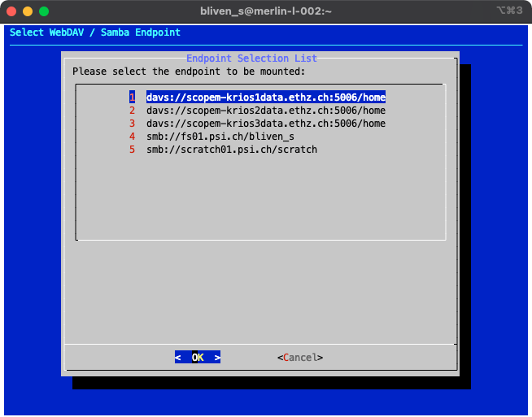Click the red tag number 4
This screenshot has height=417, width=532.
coord(132,137)
